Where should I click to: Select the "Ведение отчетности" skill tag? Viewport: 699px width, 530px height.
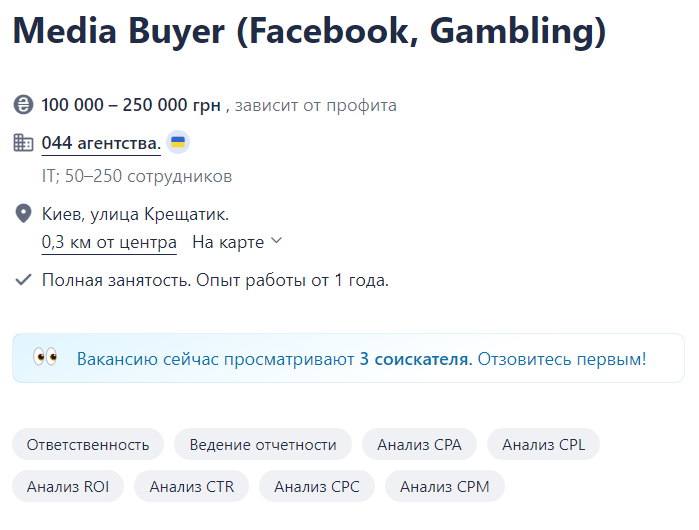(263, 445)
